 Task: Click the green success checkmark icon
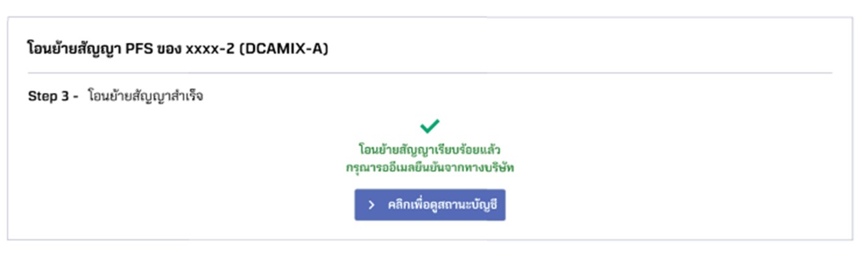(430, 126)
